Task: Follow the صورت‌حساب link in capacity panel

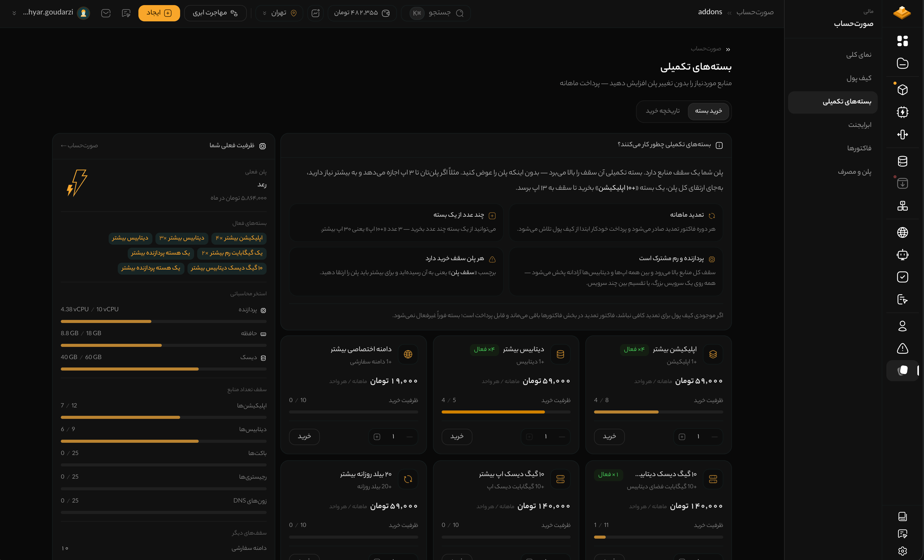Action: pyautogui.click(x=79, y=145)
